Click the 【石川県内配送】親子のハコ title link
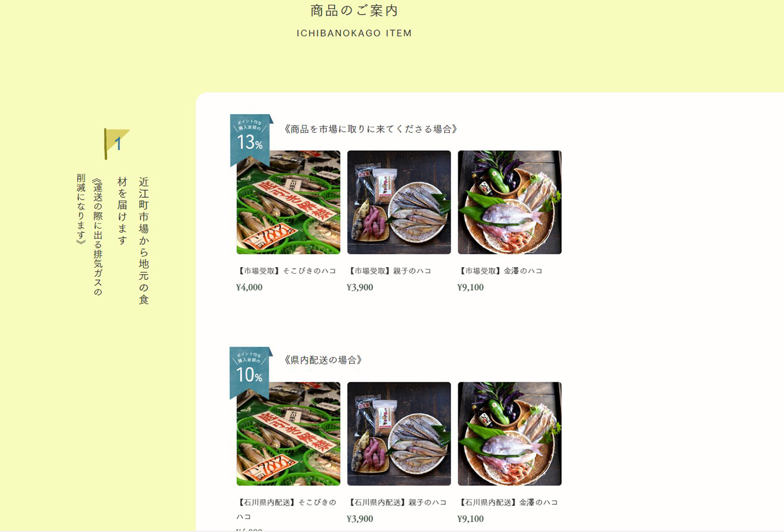Screen dimensions: 784x532 (x=397, y=502)
